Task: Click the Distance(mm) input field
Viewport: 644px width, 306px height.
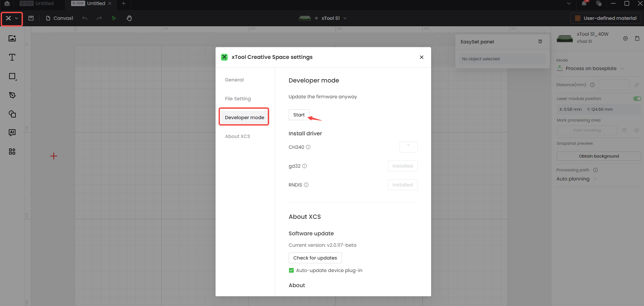Action: coord(614,85)
